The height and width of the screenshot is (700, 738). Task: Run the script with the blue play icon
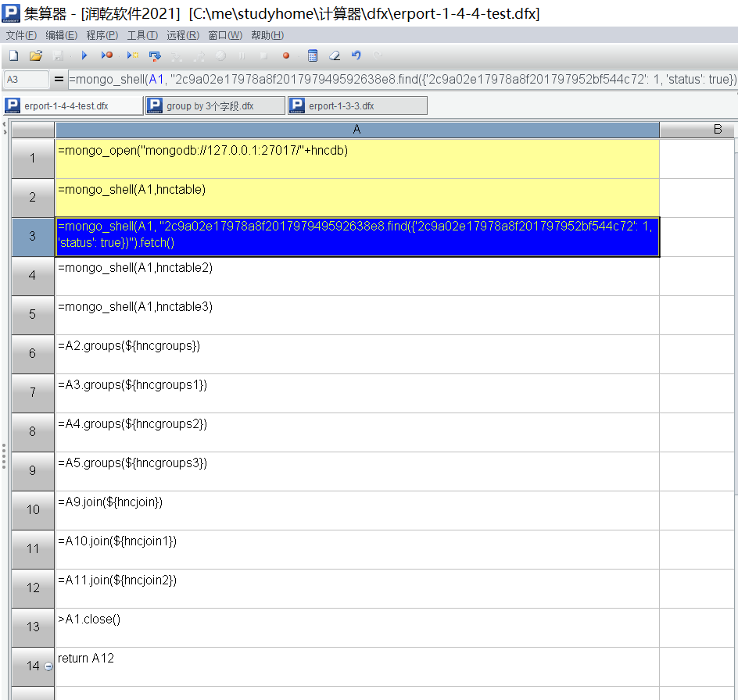(x=84, y=55)
